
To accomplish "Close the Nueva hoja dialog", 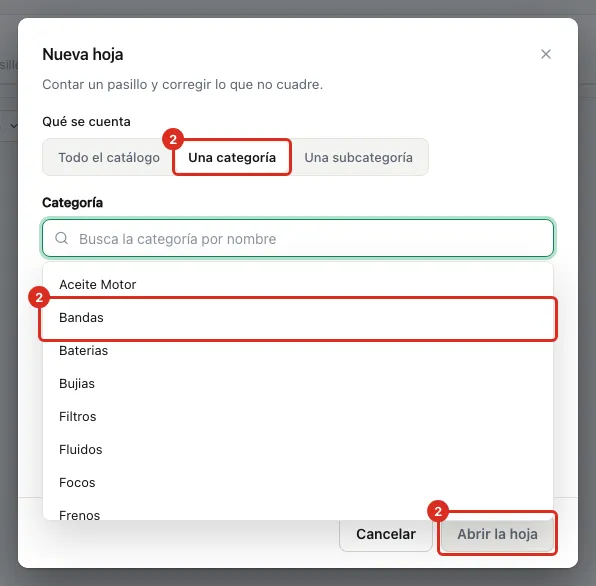I will click(546, 54).
